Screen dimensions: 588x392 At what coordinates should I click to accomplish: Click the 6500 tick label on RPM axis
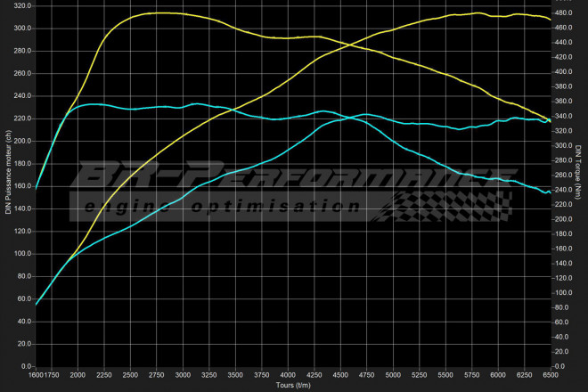pyautogui.click(x=550, y=374)
